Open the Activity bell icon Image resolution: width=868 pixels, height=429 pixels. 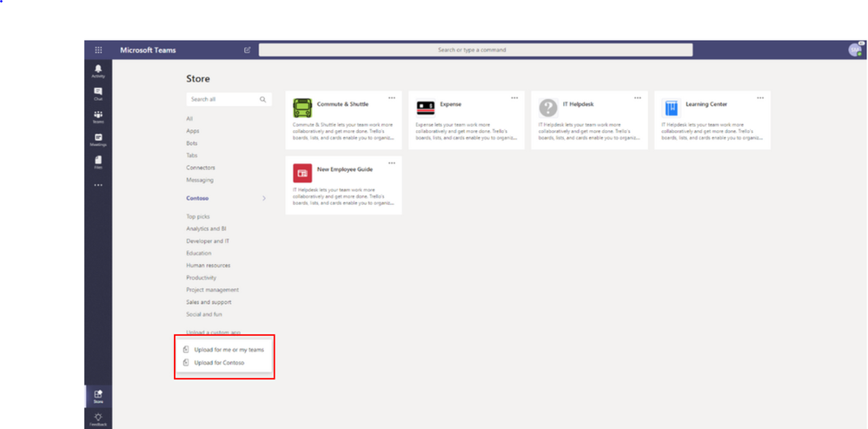(98, 71)
